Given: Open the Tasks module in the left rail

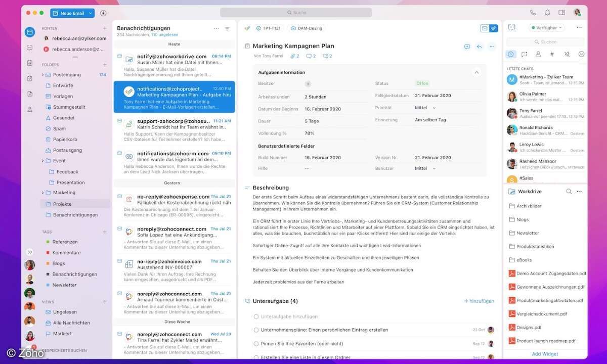Looking at the screenshot, I should click(30, 78).
